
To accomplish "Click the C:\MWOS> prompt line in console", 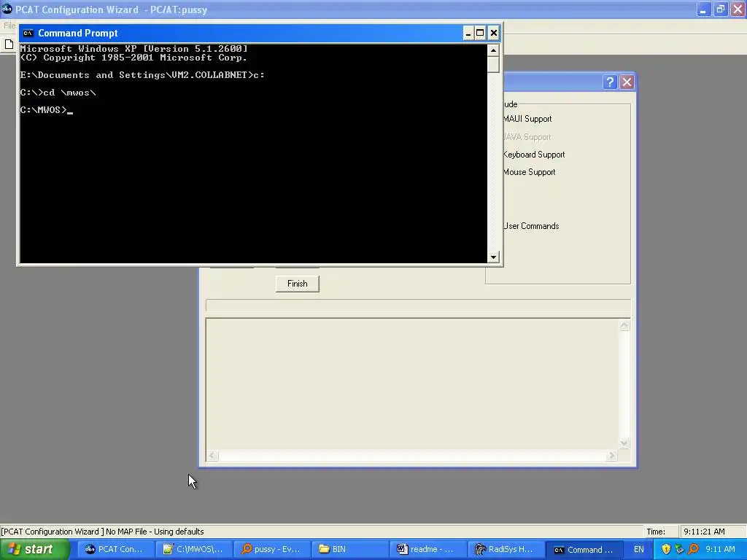I will click(46, 110).
